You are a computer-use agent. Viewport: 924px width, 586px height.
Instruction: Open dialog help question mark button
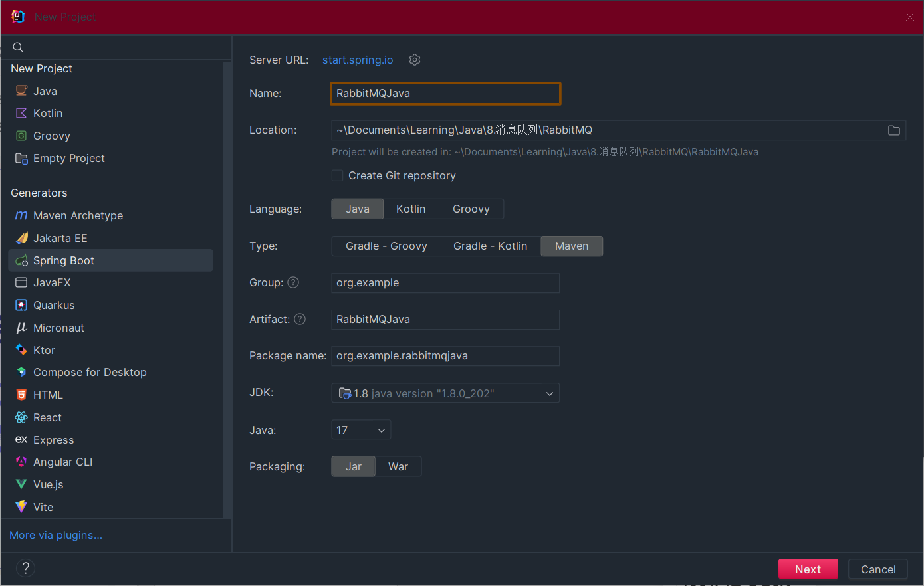[25, 568]
